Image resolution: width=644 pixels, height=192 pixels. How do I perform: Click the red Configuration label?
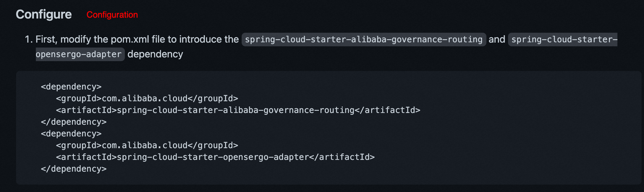(112, 15)
